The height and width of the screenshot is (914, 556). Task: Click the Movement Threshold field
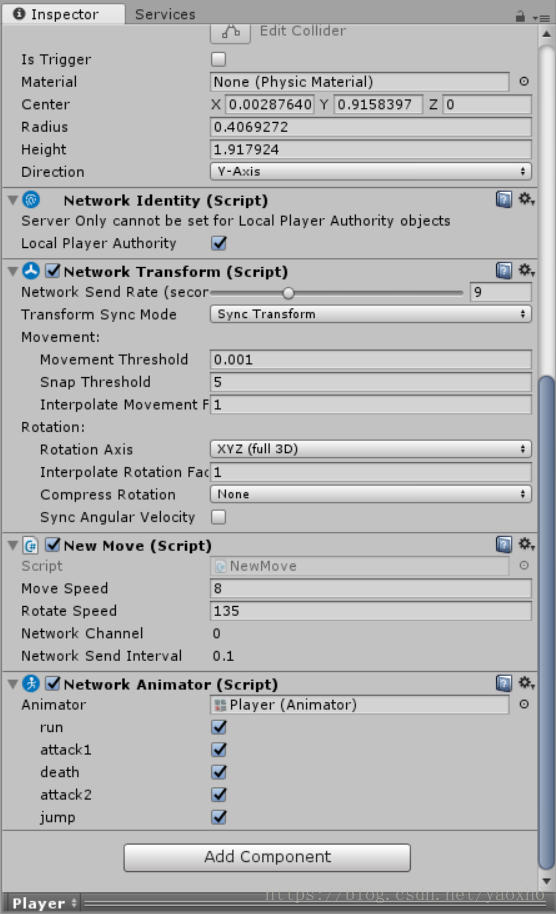pos(371,359)
